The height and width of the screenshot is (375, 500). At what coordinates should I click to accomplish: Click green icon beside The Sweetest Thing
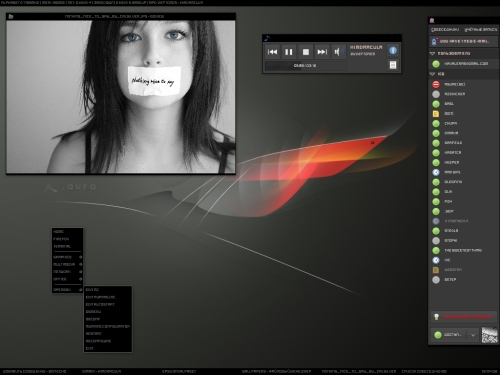pyautogui.click(x=436, y=250)
